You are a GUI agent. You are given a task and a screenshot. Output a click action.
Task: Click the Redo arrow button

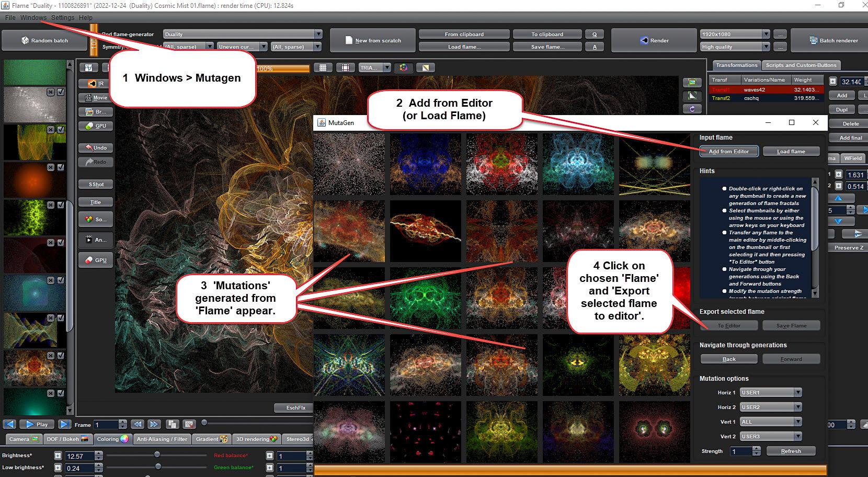96,162
